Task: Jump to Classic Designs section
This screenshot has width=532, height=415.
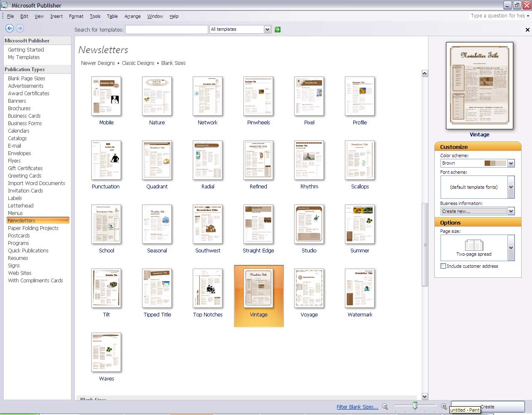Action: click(138, 63)
